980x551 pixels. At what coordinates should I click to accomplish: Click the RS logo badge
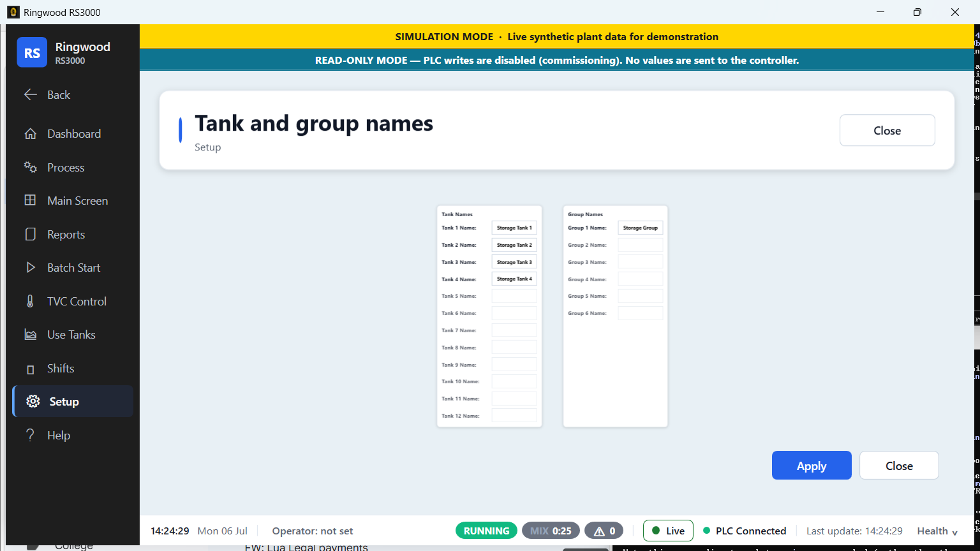point(32,52)
